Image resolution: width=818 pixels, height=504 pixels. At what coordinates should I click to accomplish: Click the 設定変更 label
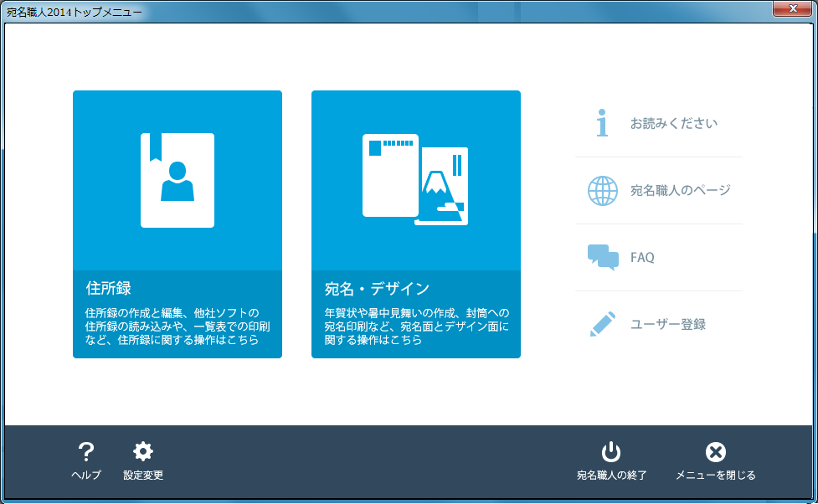point(143,475)
